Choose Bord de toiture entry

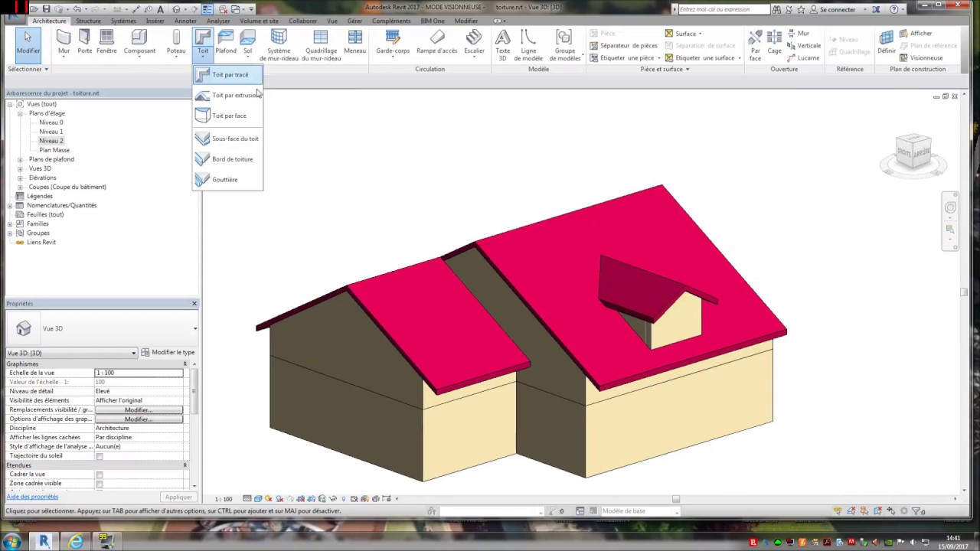(x=228, y=159)
